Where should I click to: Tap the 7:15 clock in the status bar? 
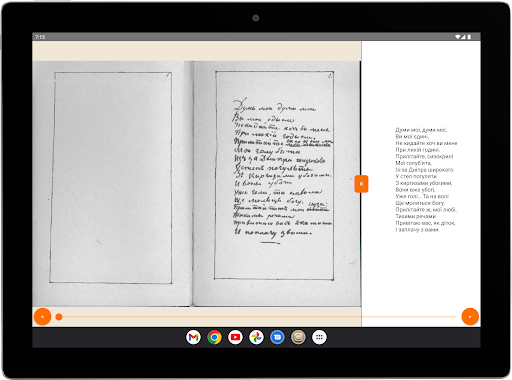(40, 37)
